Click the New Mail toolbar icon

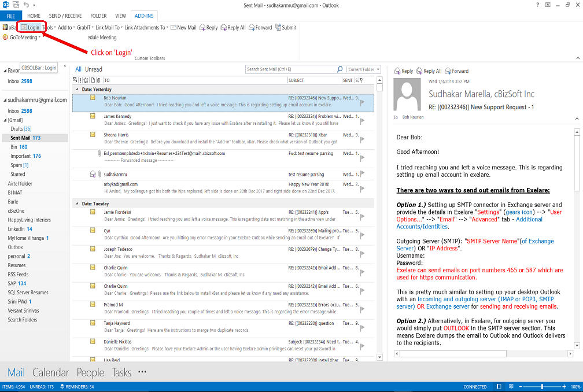point(183,28)
